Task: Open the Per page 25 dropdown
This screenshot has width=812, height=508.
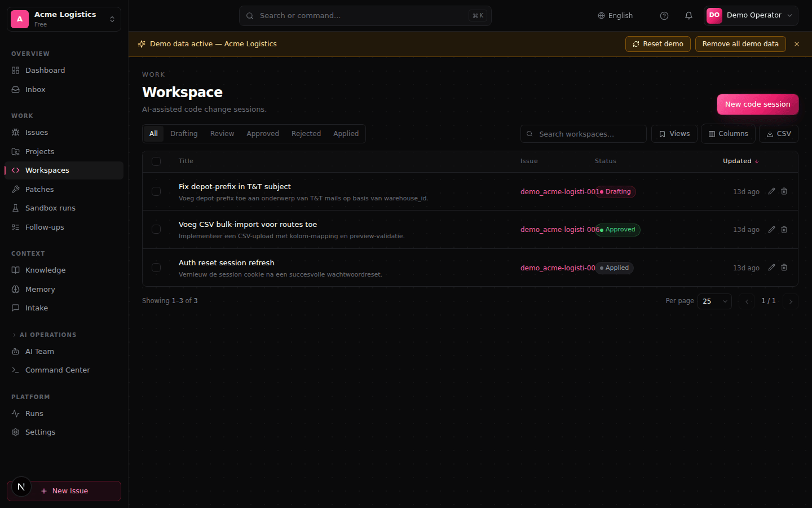Action: click(714, 301)
